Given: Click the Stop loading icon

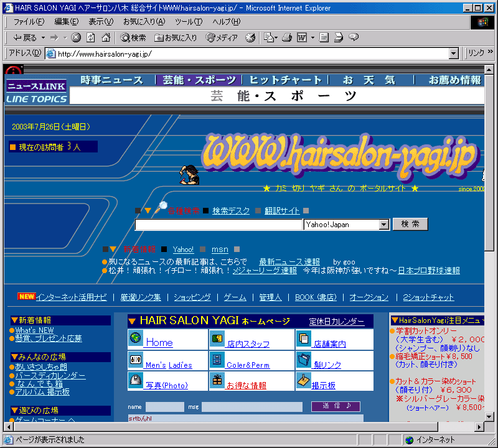Looking at the screenshot, I should (75, 37).
